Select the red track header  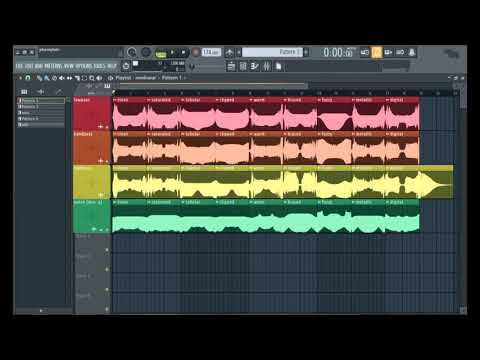pos(92,113)
